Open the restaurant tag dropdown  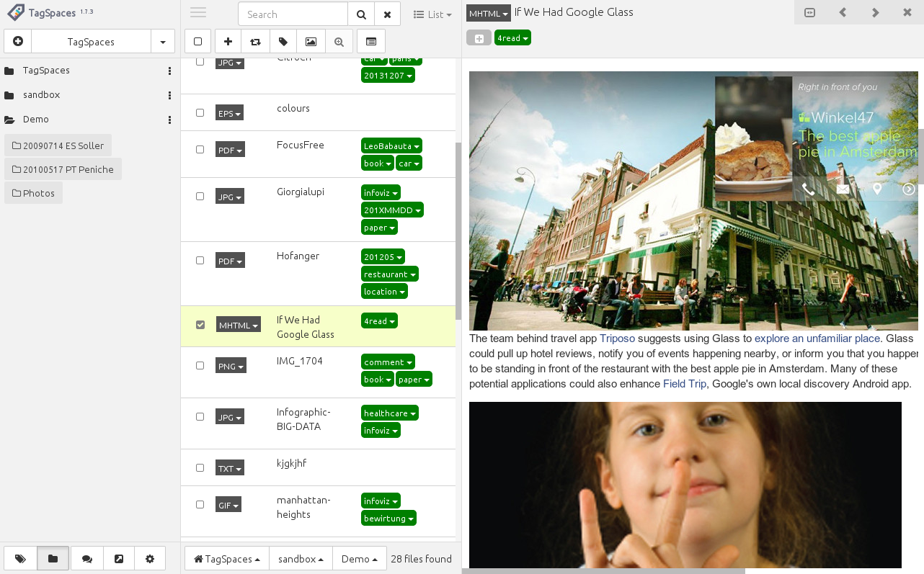(x=390, y=274)
